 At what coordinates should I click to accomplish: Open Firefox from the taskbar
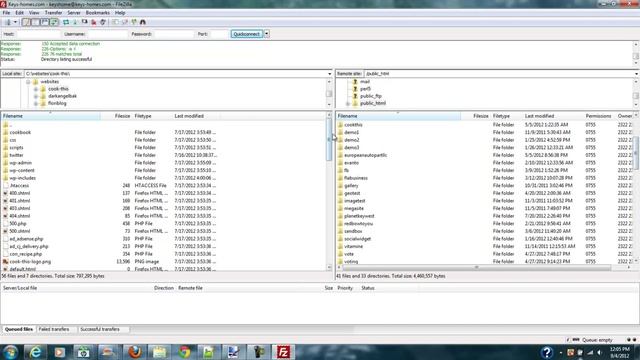click(134, 352)
